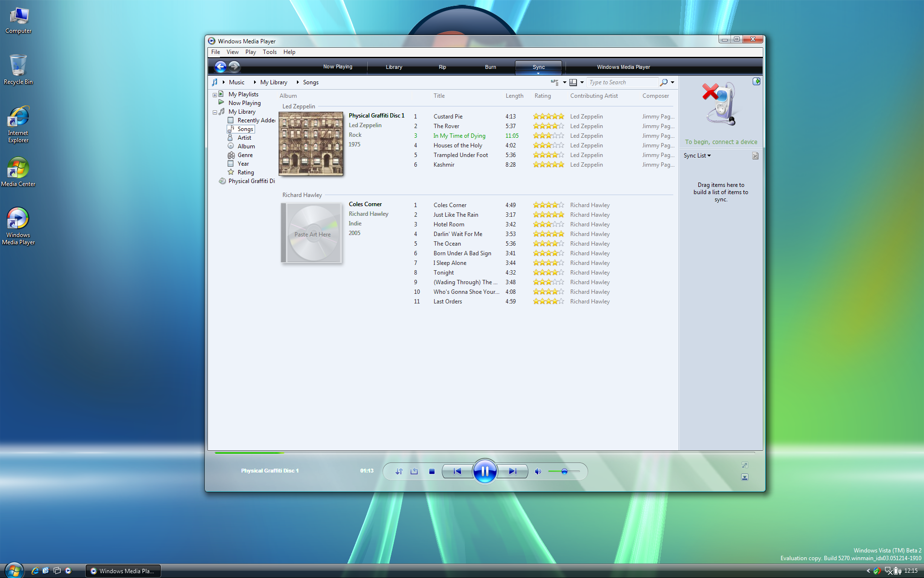
Task: Open the music category icon in breadcrumb
Action: tap(215, 82)
